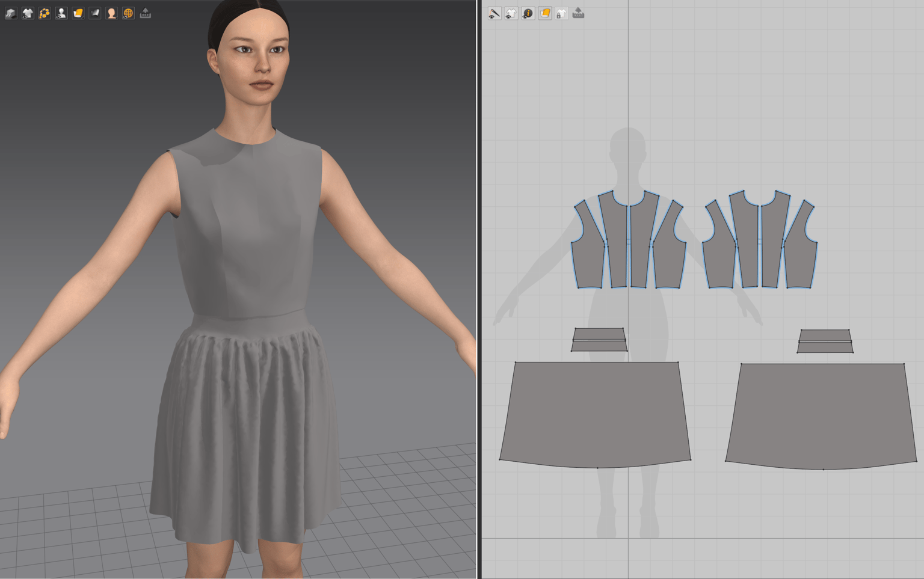Select outer-right side panel of left bodice set
Viewport: 924px width, 579px height.
670,253
